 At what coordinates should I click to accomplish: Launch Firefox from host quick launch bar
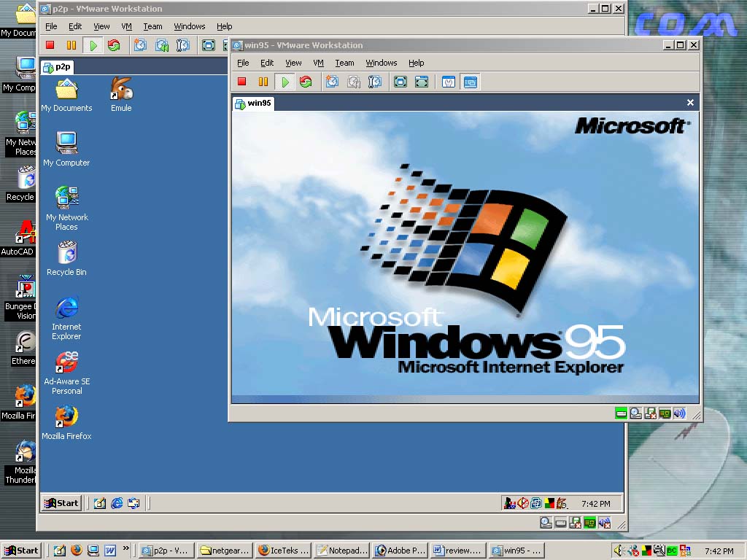77,551
